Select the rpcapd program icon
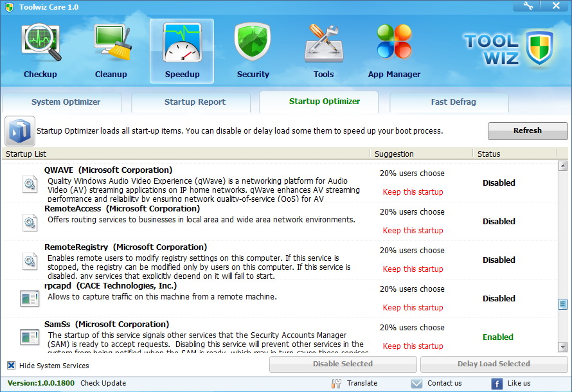 pos(30,299)
